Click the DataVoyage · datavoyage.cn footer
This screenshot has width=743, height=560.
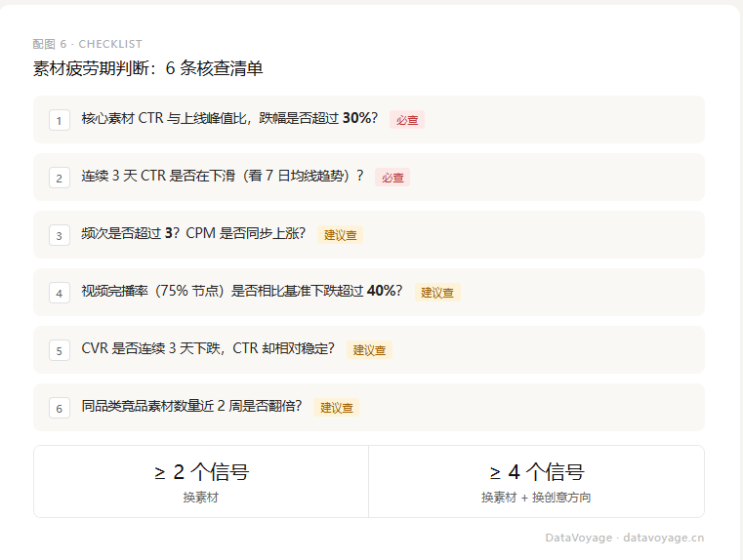tap(625, 538)
